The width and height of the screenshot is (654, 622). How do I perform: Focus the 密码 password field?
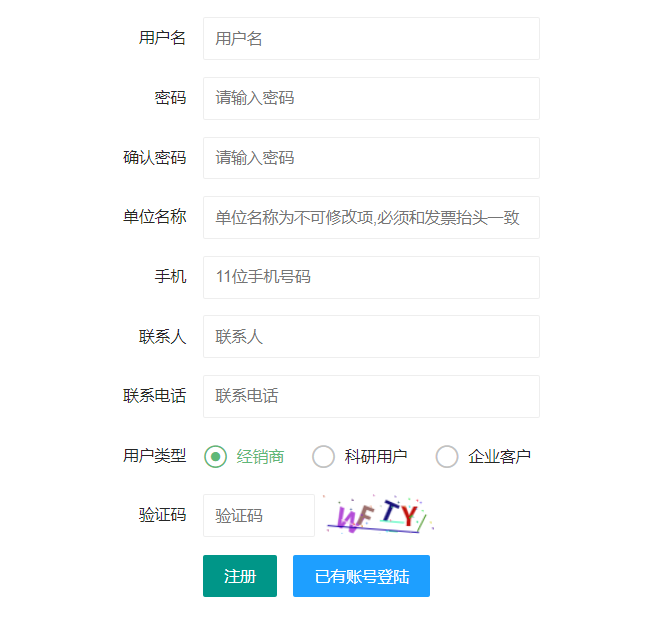point(371,98)
